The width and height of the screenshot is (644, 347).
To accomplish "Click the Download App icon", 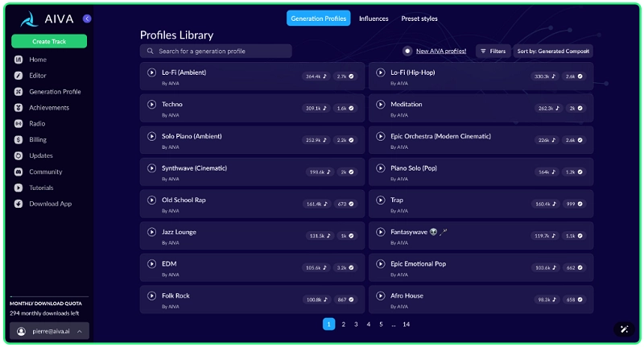I will [x=19, y=204].
